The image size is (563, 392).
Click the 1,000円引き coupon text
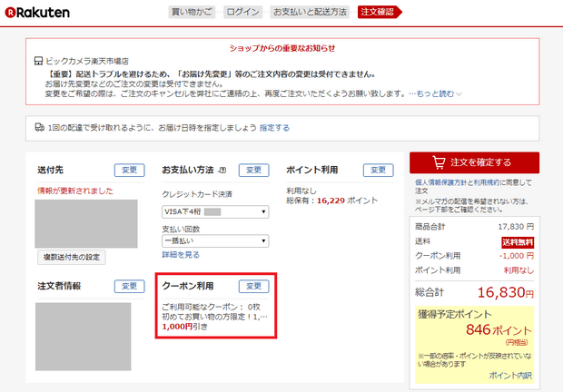[184, 327]
